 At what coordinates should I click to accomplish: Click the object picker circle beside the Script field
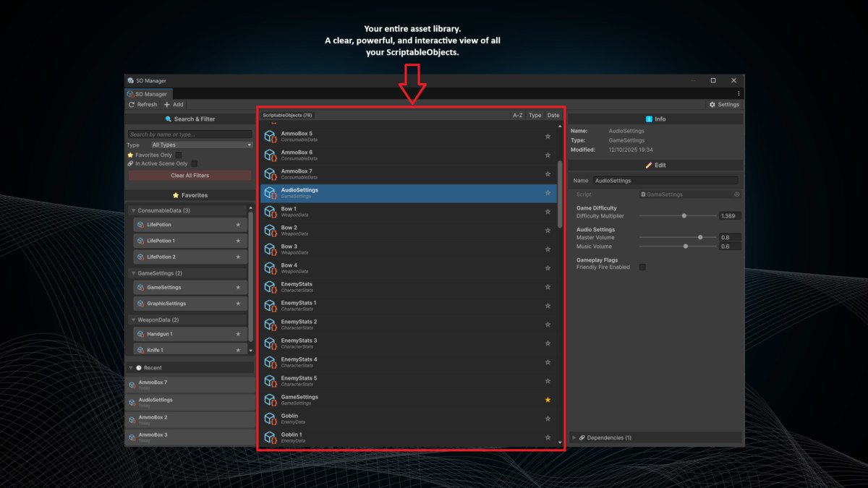click(x=736, y=194)
